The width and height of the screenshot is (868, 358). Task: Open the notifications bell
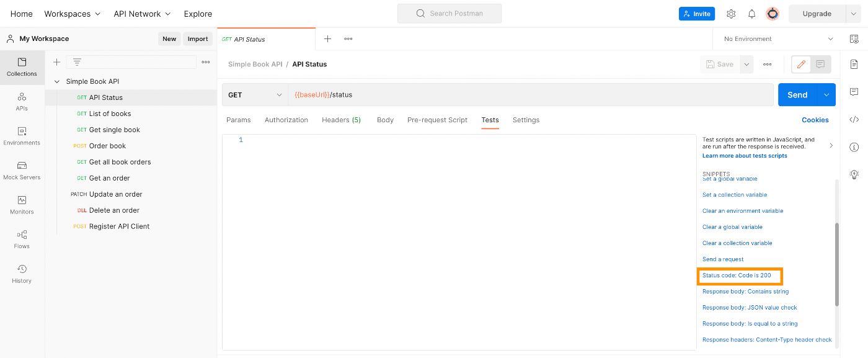tap(751, 14)
